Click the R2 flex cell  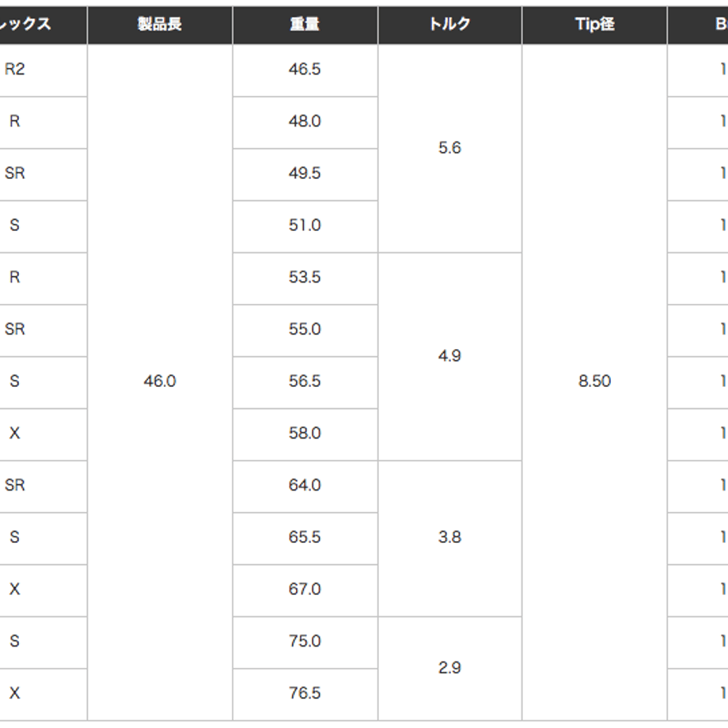click(44, 70)
